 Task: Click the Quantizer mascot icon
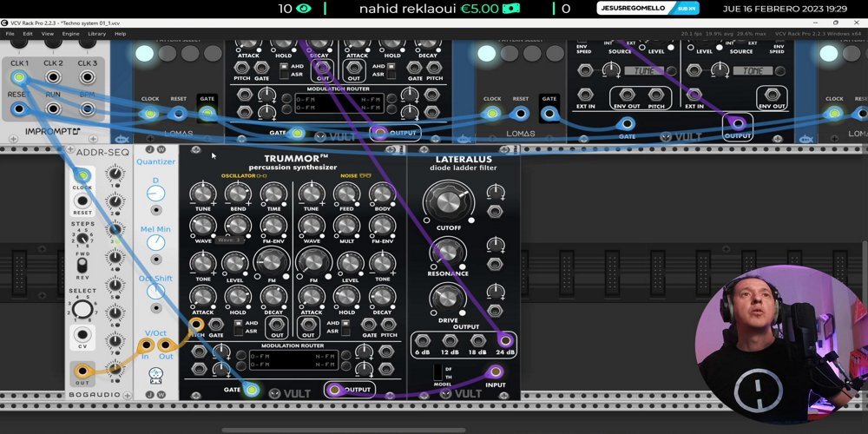tap(155, 376)
